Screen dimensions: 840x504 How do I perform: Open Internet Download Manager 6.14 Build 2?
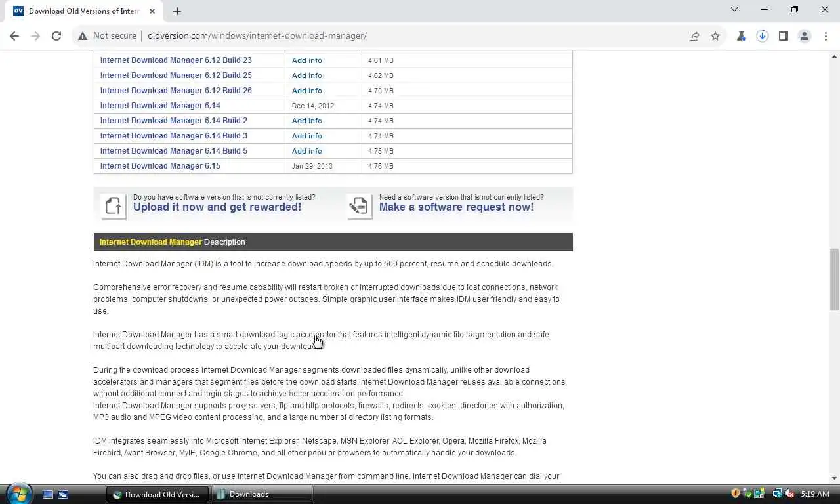click(174, 121)
